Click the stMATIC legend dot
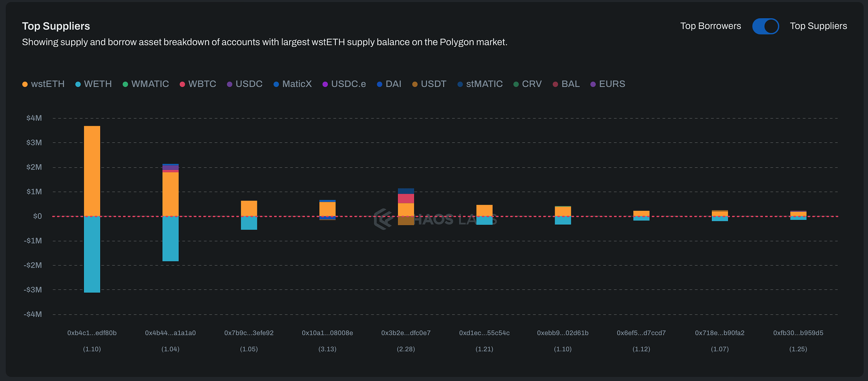 pyautogui.click(x=460, y=84)
